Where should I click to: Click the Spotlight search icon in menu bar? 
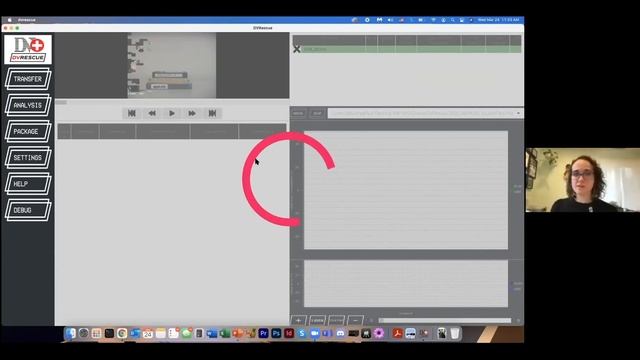(x=453, y=20)
